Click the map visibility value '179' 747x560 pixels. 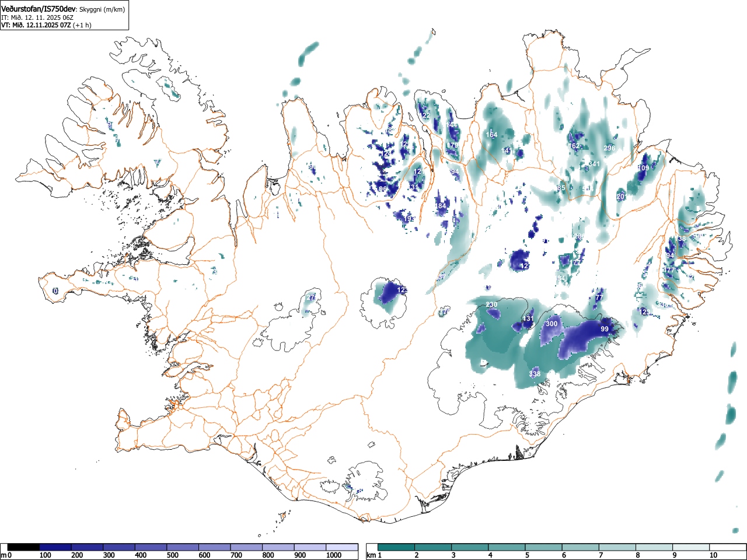click(x=452, y=145)
